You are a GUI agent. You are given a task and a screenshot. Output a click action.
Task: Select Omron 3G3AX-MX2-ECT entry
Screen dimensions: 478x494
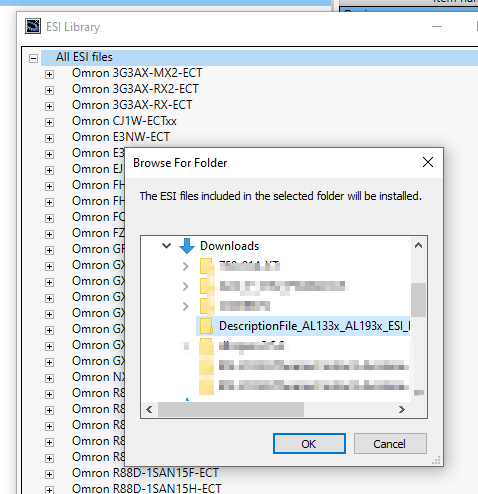click(x=137, y=73)
